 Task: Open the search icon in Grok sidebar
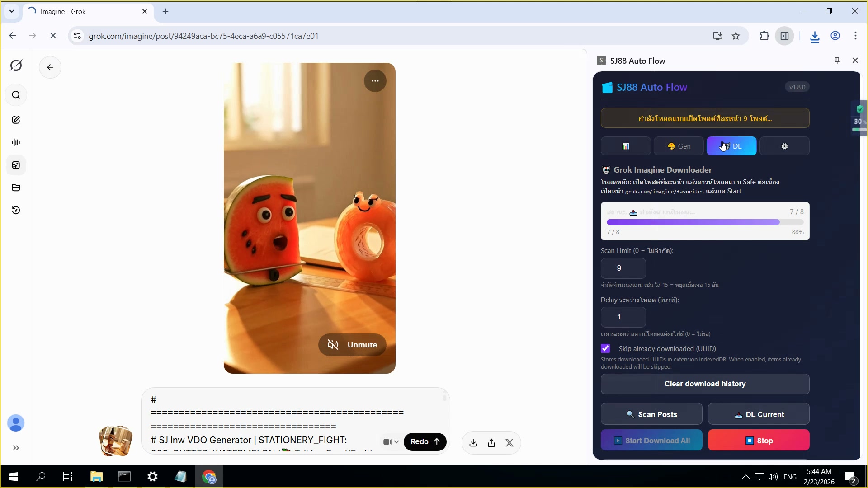pyautogui.click(x=16, y=95)
